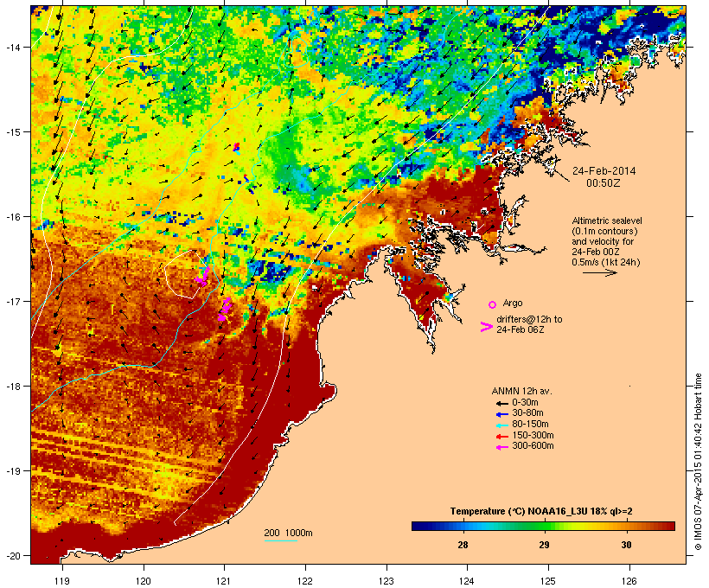
Task: Click the 'ANMN 12h av.' heading
Action: (521, 391)
